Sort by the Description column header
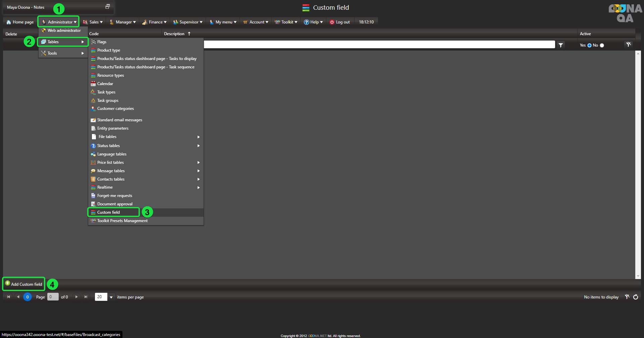 coord(174,34)
